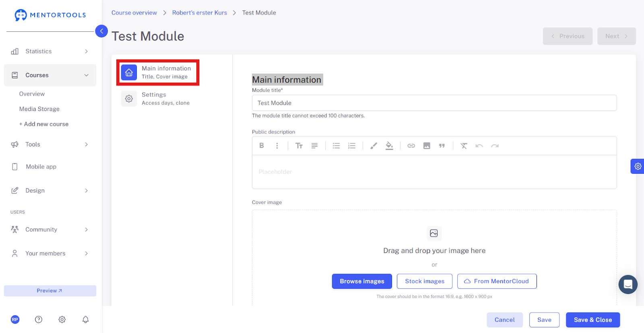Pick the text fill color tool
This screenshot has height=333, width=644.
click(x=389, y=146)
